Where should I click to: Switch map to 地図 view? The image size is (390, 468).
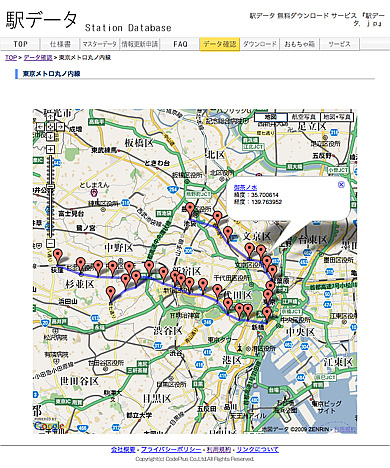270,117
